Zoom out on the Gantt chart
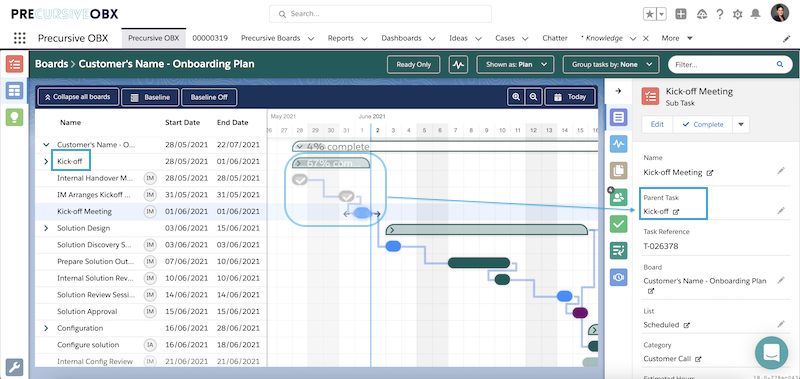Screen dimensions: 800x379 (x=533, y=97)
